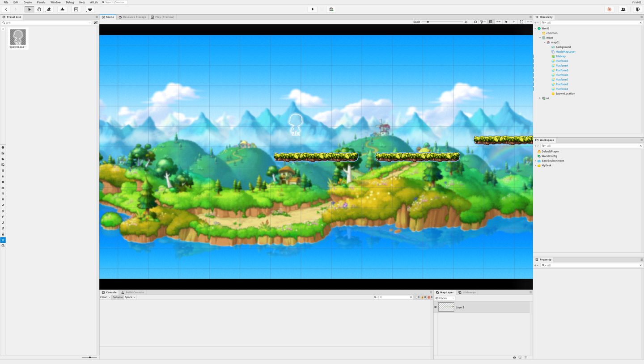Open the Create menu

point(28,2)
